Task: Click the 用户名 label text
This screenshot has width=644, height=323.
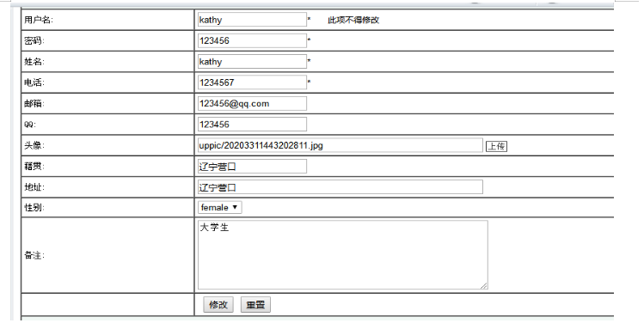Action: point(39,20)
